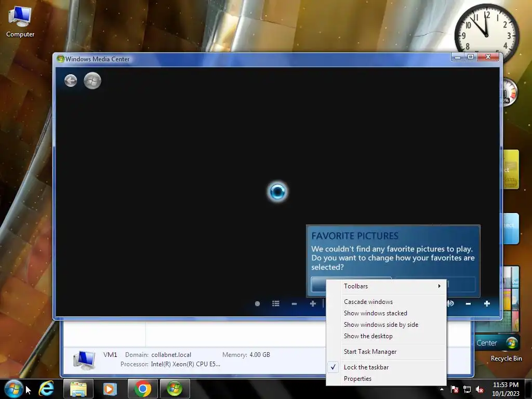The width and height of the screenshot is (532, 399).
Task: Click the Windows Media Center title bar icon
Action: (60, 59)
